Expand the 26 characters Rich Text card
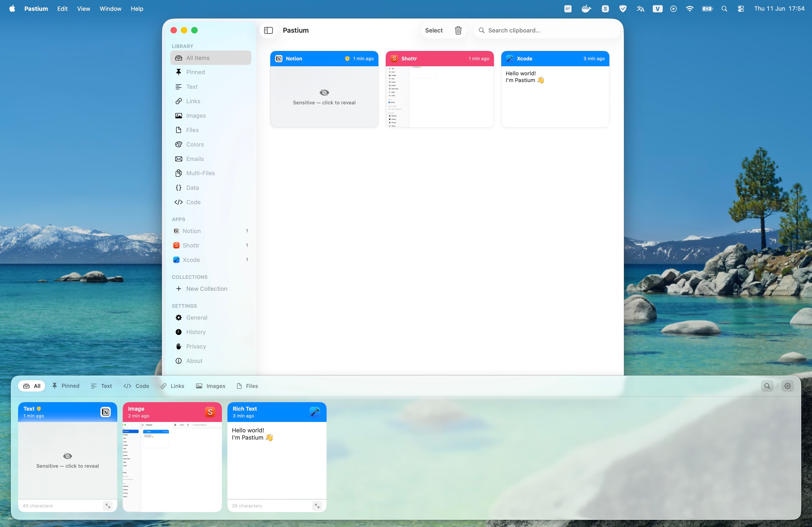The height and width of the screenshot is (527, 812). click(x=317, y=506)
